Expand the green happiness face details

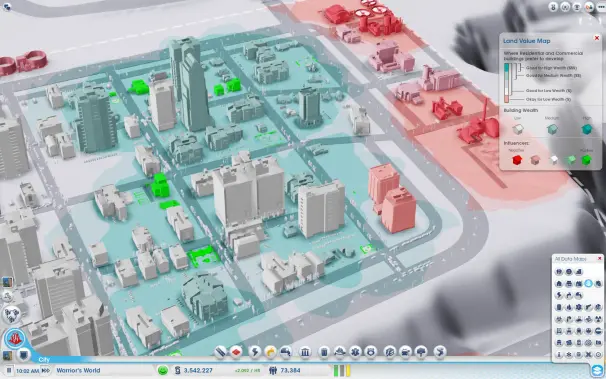click(163, 371)
